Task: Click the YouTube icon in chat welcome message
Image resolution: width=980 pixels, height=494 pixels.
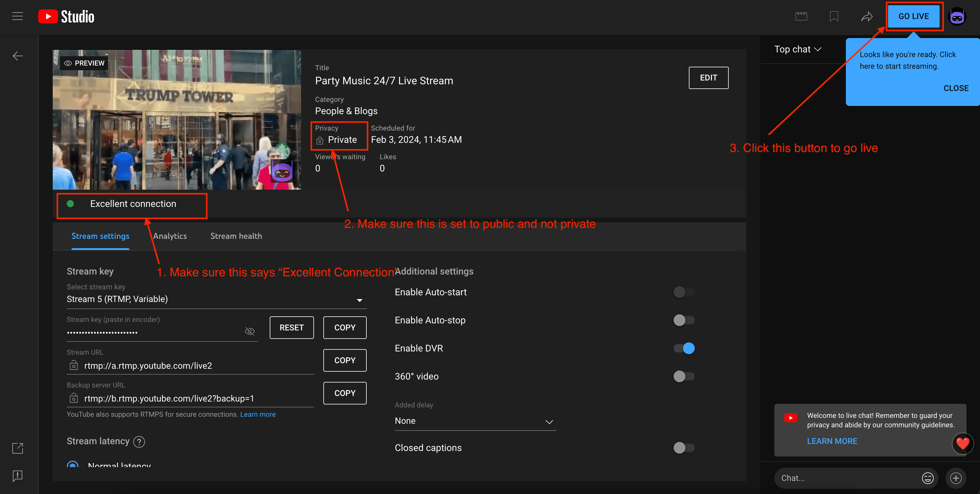Action: (791, 418)
